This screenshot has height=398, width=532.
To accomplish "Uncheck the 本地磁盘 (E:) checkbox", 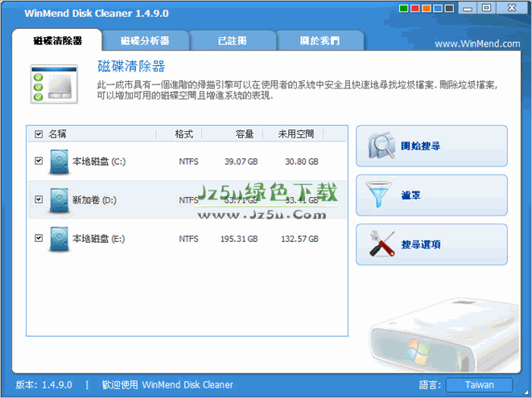I will [39, 238].
